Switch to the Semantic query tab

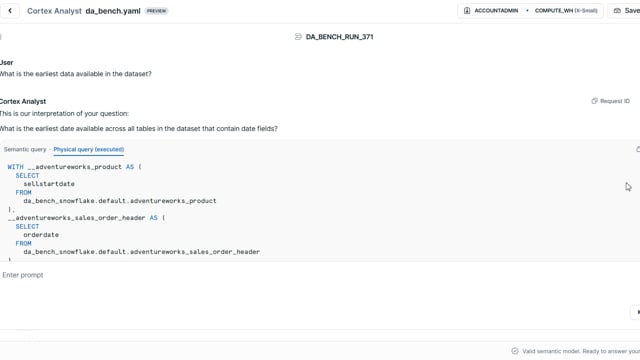(25, 149)
